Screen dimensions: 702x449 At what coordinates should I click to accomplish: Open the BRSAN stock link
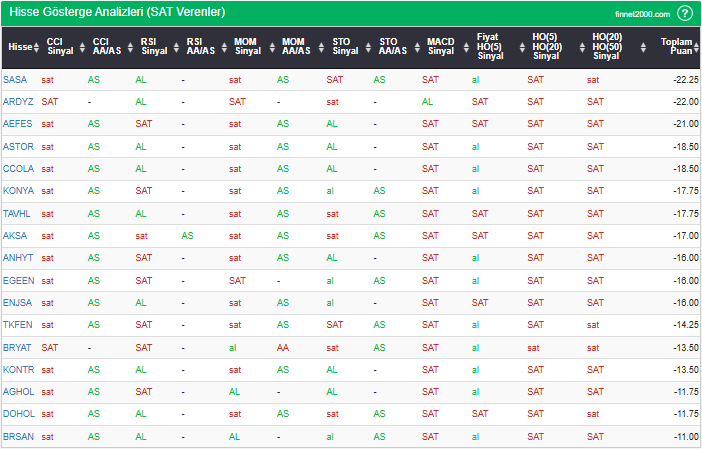point(18,436)
